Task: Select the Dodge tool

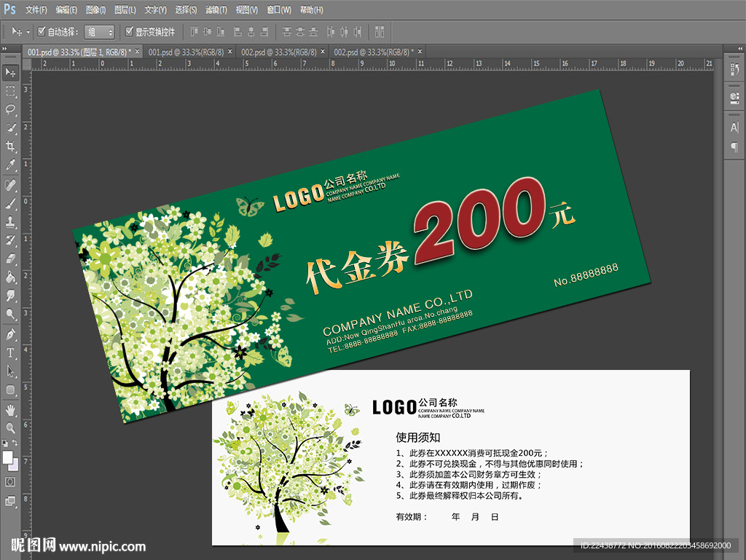Action: (x=10, y=315)
